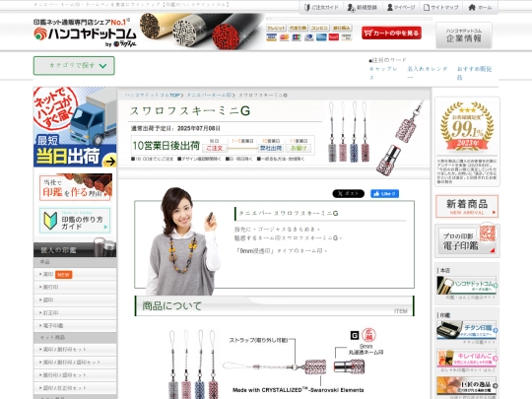Viewport: 532px width, 399px height.
Task: Open 実印/銀行印セット in the sidebar
Action: pyautogui.click(x=75, y=350)
